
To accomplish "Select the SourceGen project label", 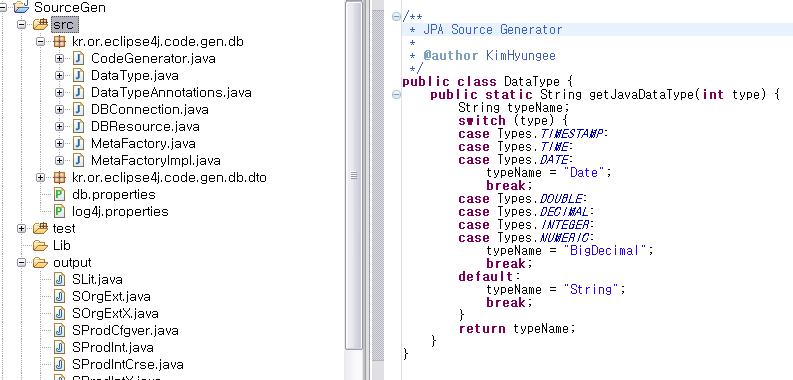I will tap(70, 7).
